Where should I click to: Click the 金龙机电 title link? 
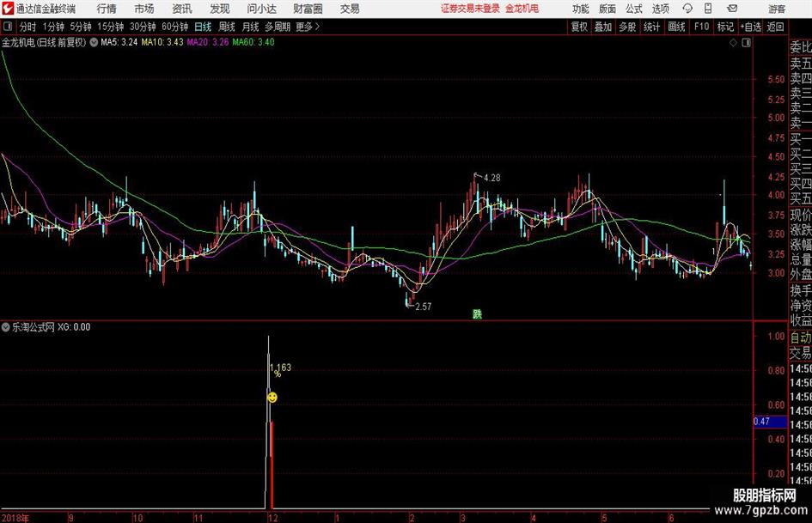pos(522,9)
